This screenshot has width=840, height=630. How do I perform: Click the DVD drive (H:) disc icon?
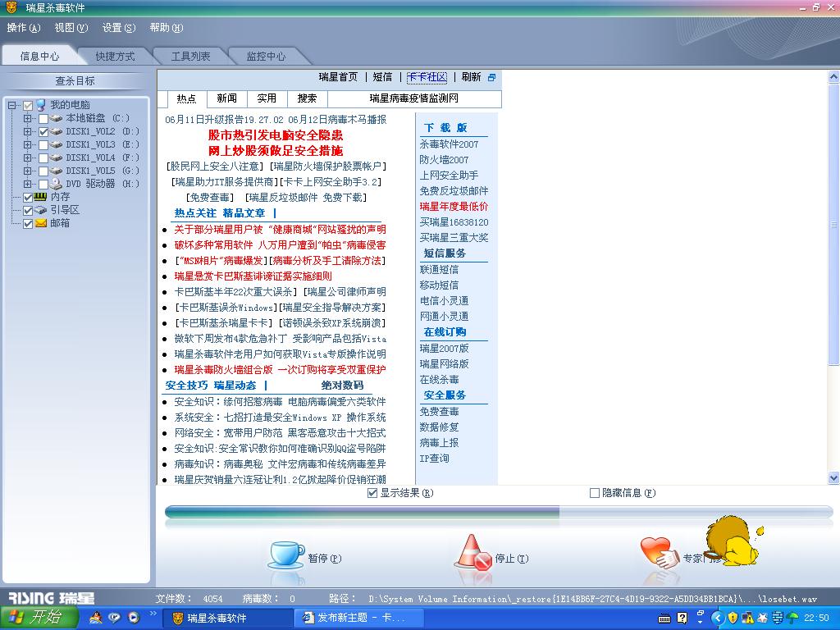click(56, 184)
